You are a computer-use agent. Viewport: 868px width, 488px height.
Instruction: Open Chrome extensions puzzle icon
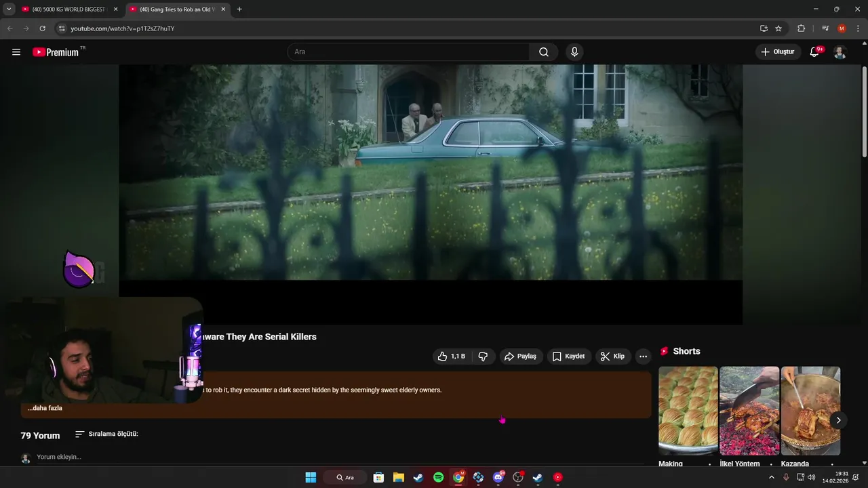801,28
